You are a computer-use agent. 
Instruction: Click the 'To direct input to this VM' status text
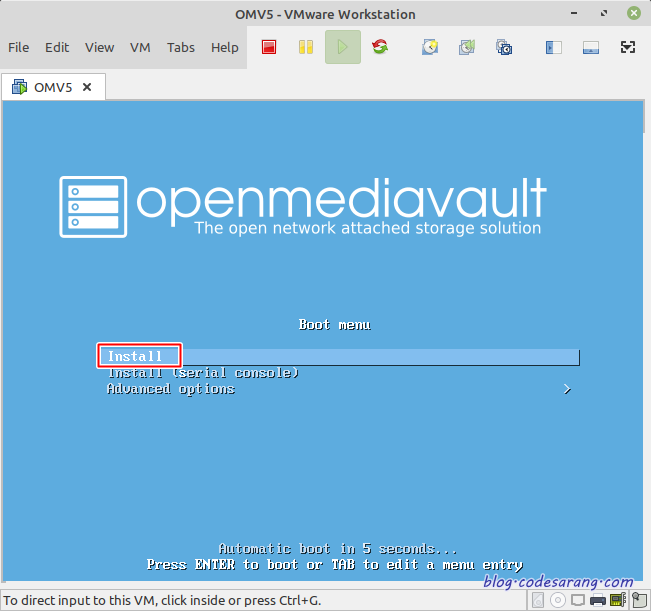pos(162,601)
